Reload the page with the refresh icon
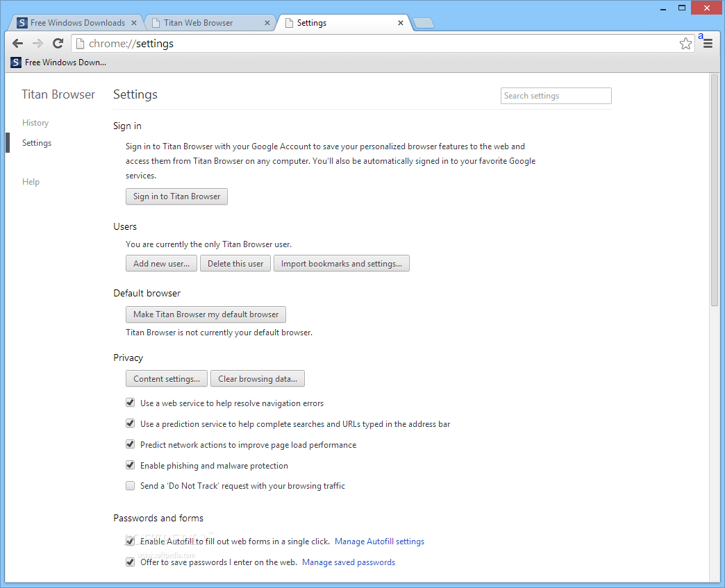 [x=58, y=44]
